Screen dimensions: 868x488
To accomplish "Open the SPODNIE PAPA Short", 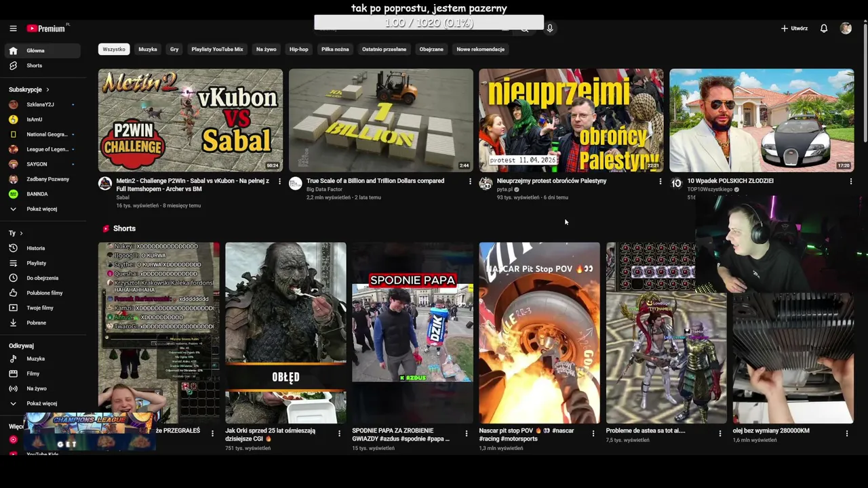I will (412, 333).
